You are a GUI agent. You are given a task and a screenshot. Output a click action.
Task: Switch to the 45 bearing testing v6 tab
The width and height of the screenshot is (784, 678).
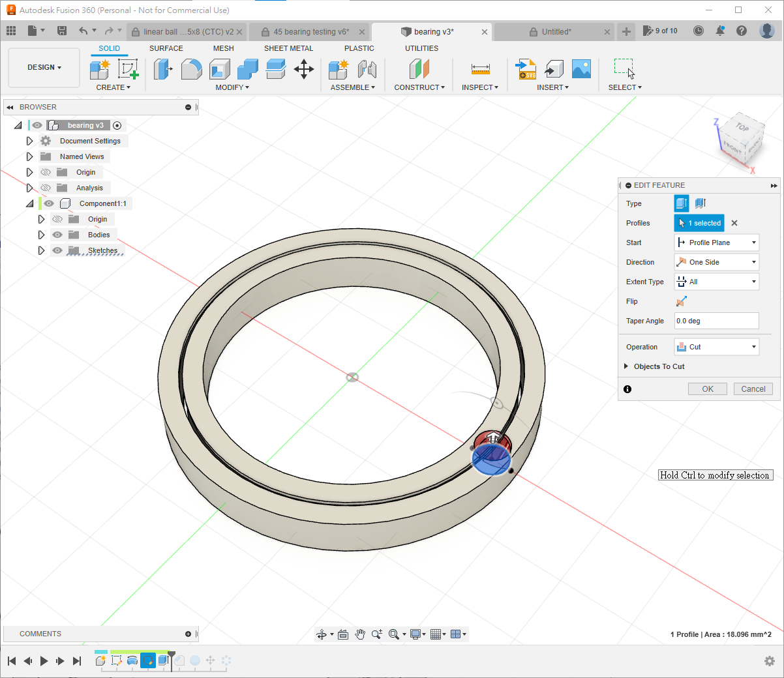pyautogui.click(x=310, y=31)
